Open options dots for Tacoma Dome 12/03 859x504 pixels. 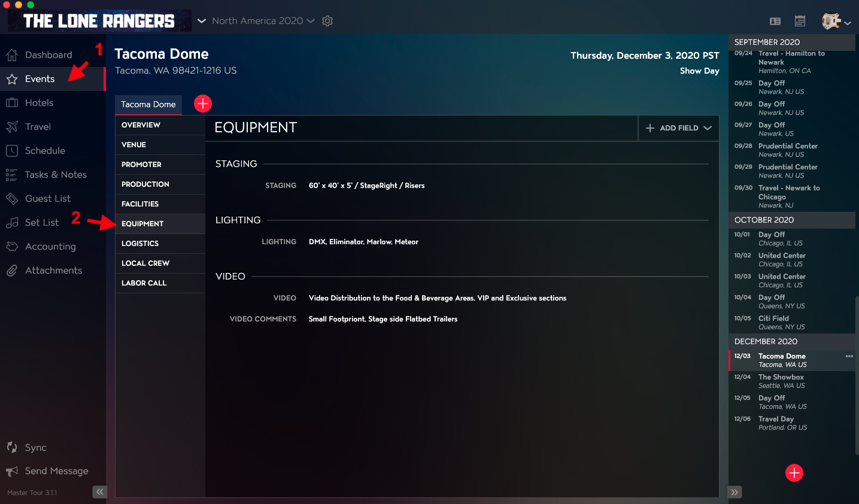point(849,356)
